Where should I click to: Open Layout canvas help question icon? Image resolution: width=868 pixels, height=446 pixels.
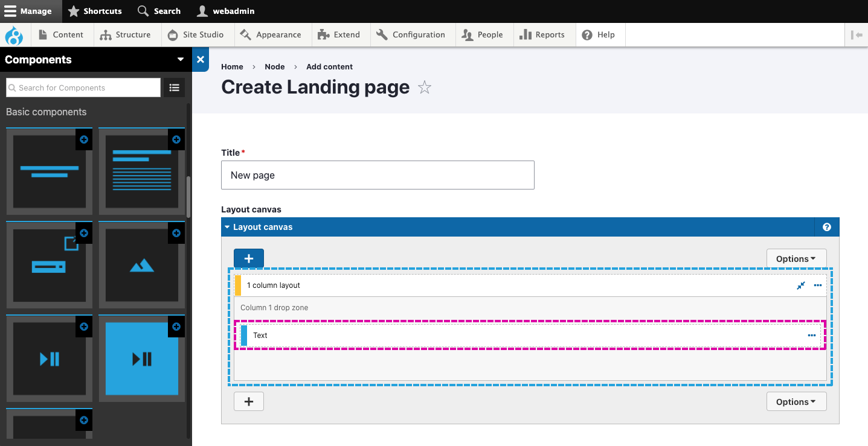tap(827, 227)
